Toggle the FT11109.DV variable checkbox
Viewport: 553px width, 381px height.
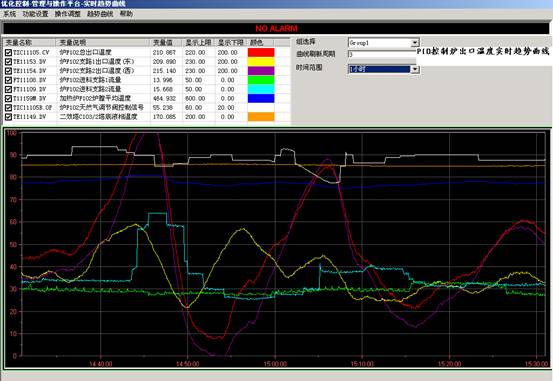[8, 89]
